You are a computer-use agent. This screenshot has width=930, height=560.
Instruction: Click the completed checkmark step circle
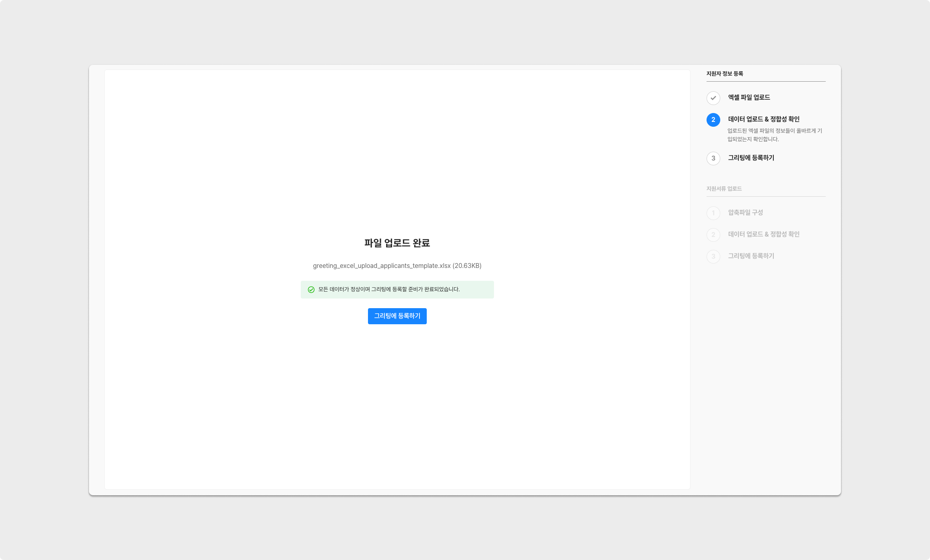coord(713,98)
